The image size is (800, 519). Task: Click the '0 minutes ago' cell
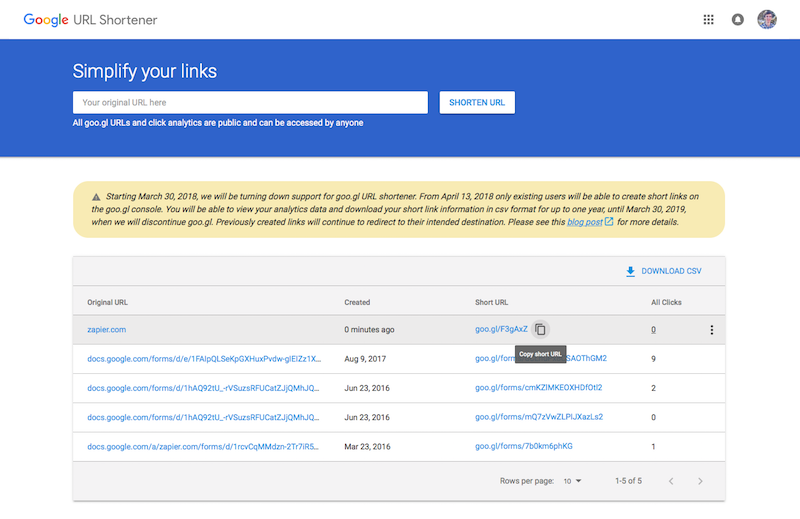369,330
